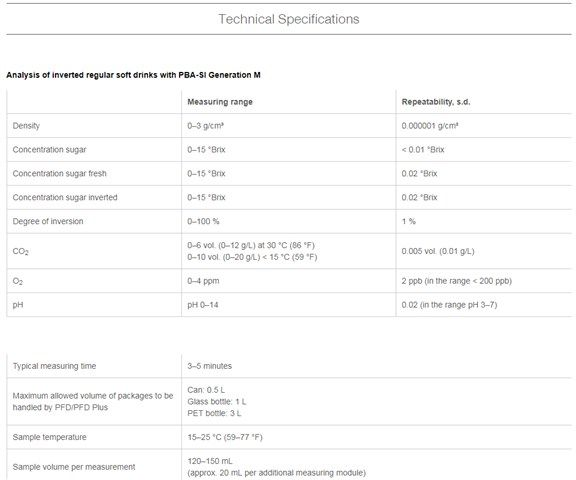
Task: Click the Sample temperature row label
Action: point(50,437)
